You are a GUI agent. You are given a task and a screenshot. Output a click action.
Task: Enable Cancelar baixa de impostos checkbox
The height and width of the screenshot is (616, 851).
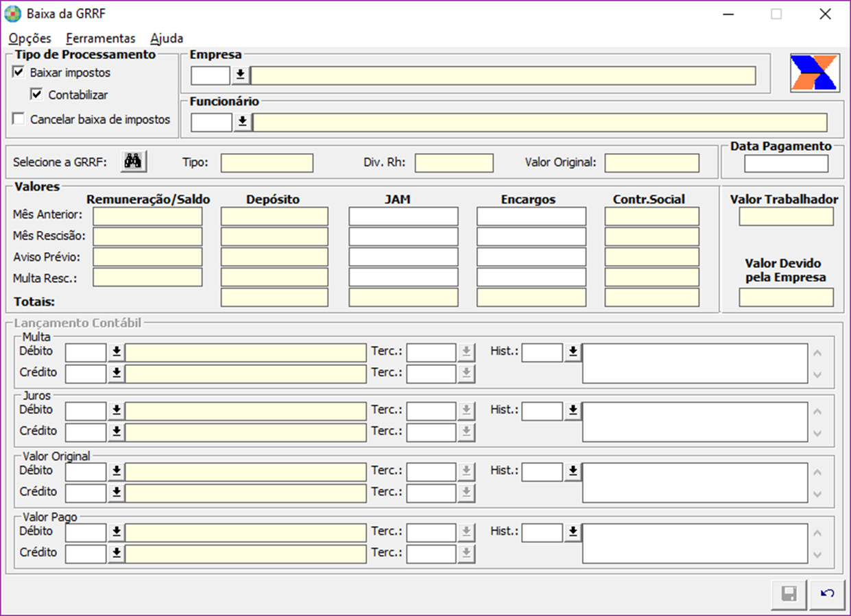tap(19, 119)
